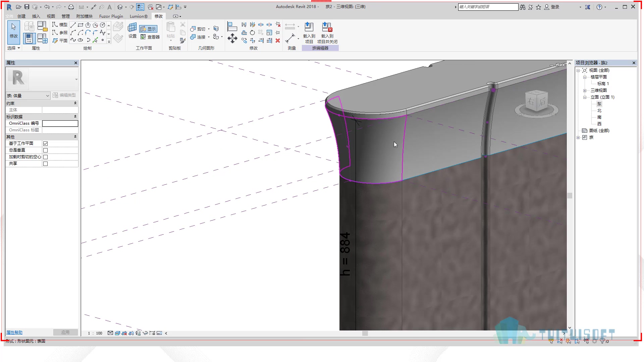Enable the 加载时剪切的空心 checkbox

[x=46, y=157]
